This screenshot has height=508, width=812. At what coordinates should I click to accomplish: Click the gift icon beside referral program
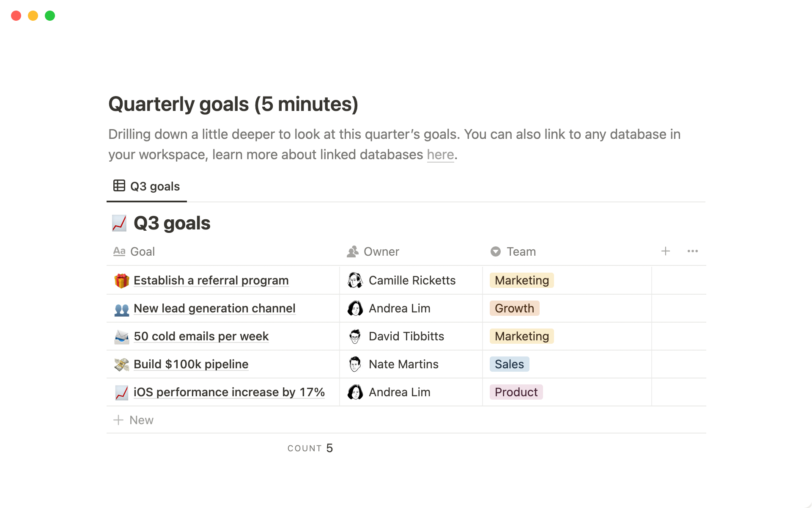pyautogui.click(x=122, y=281)
